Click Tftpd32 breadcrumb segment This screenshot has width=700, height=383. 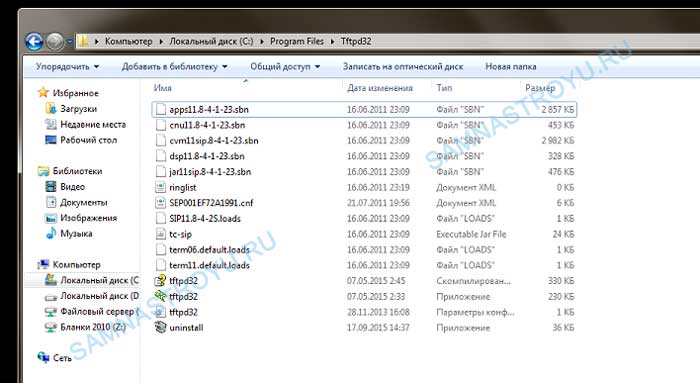pyautogui.click(x=356, y=42)
